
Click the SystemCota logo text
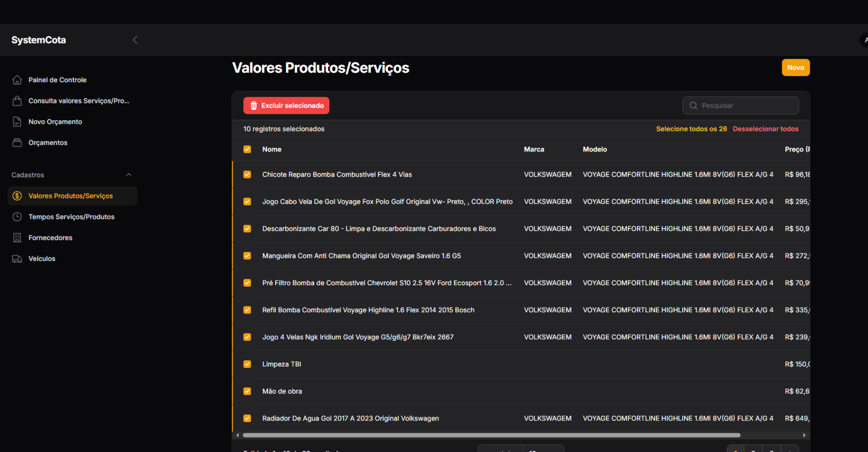(38, 40)
